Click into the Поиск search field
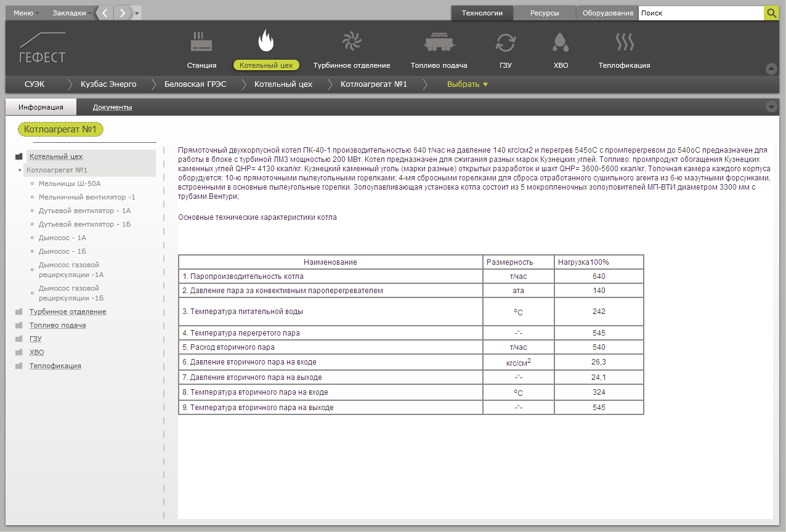This screenshot has width=786, height=532. (x=702, y=13)
